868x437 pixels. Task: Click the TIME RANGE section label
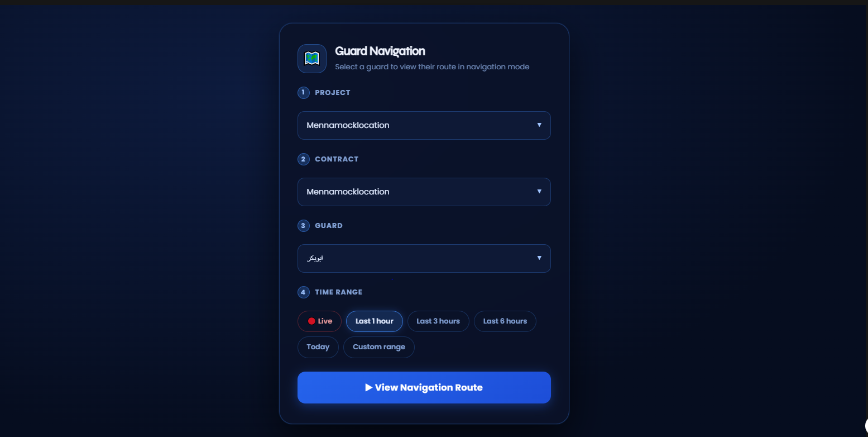[338, 292]
